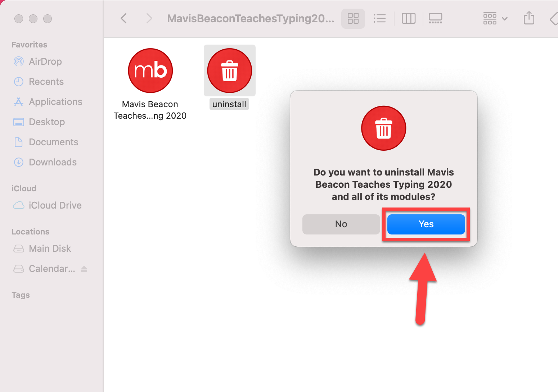The height and width of the screenshot is (392, 558).
Task: Open Main Disk location
Action: 42,249
